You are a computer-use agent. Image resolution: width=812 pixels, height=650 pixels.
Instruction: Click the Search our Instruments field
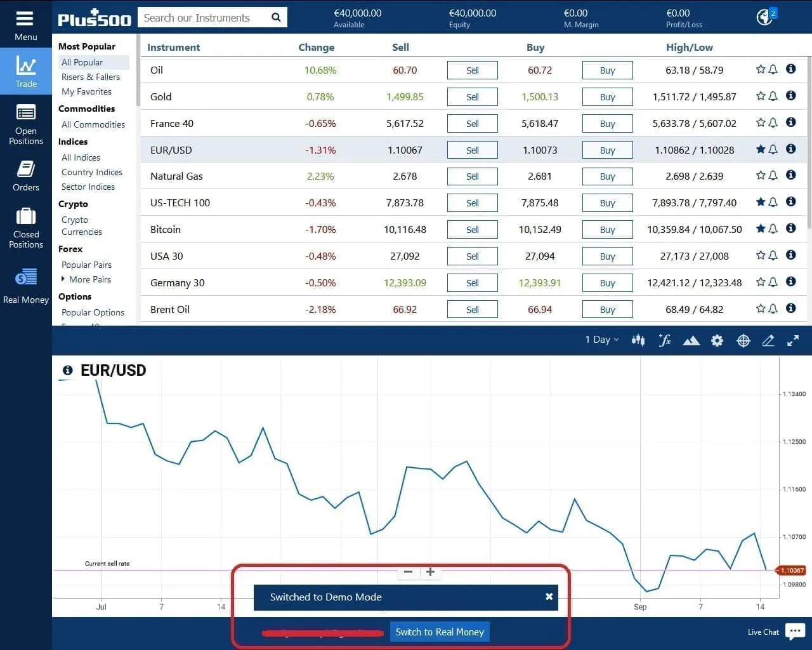(x=203, y=18)
